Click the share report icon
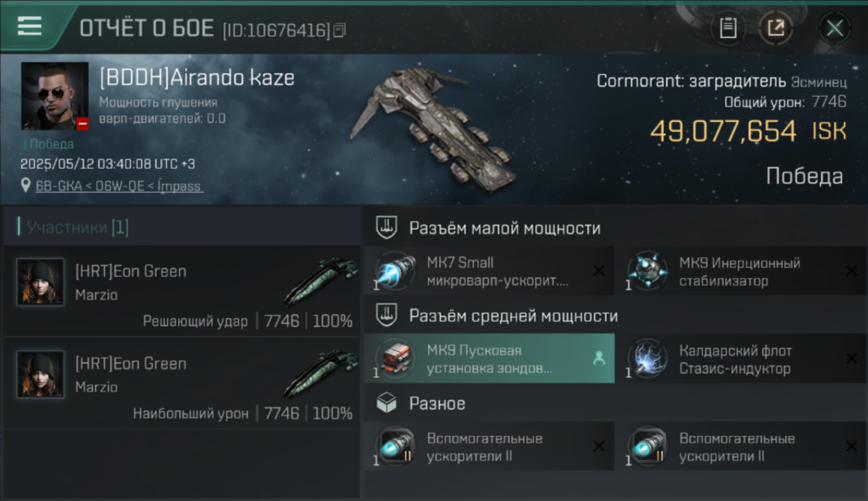868x501 pixels. tap(776, 28)
